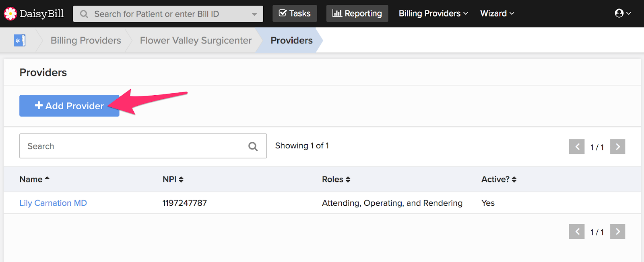The width and height of the screenshot is (644, 262).
Task: Open the Reporting page
Action: click(x=357, y=13)
